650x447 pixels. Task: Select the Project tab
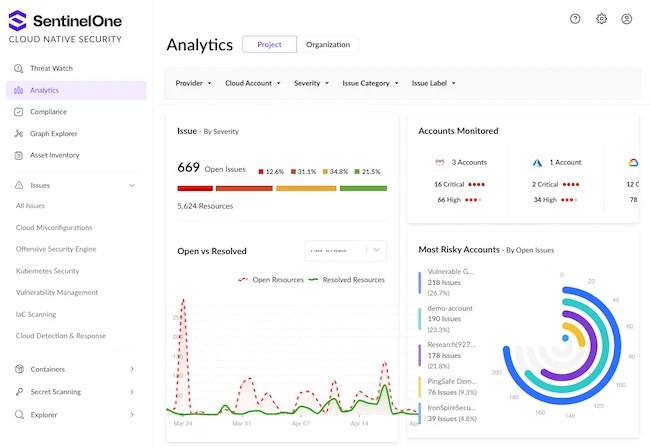pos(269,44)
